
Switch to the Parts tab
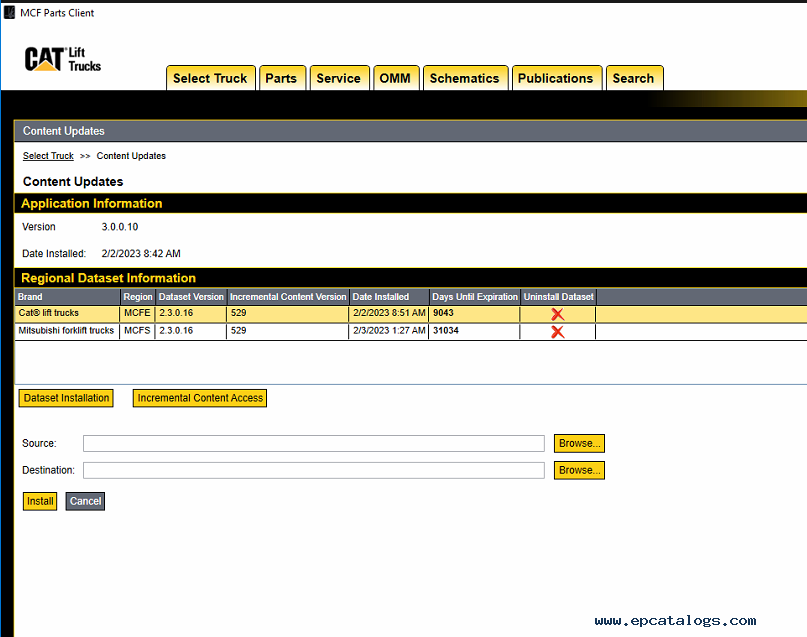pos(282,78)
